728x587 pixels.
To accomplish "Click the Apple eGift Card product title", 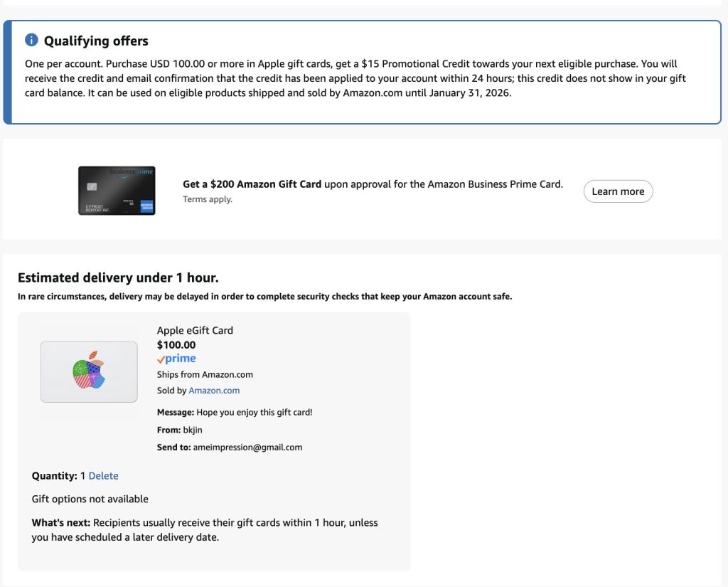I will click(x=195, y=330).
